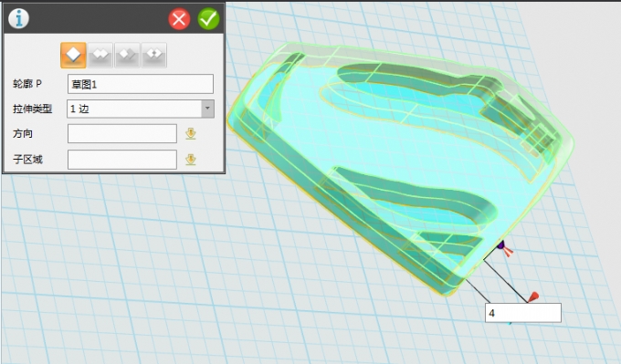
Task: Select the extrude distance box showing 4
Action: pyautogui.click(x=523, y=313)
